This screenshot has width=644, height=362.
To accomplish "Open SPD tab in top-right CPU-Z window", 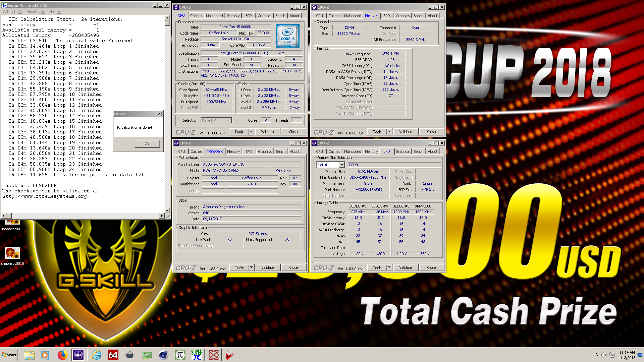I will point(387,16).
